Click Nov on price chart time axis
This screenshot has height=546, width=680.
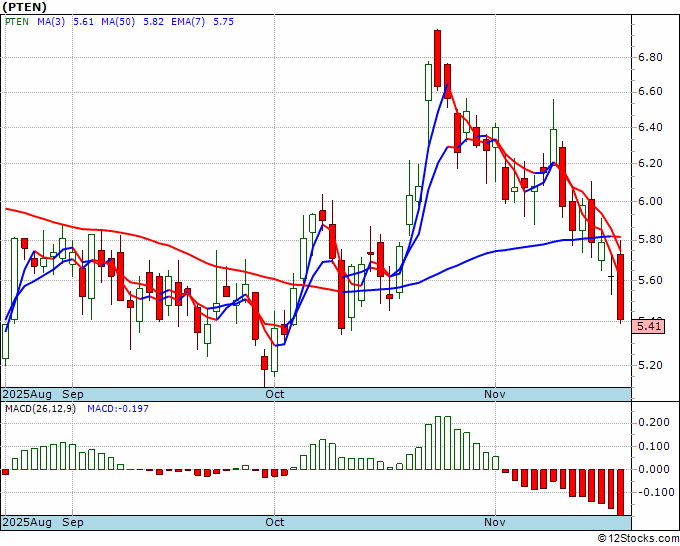[x=495, y=394]
